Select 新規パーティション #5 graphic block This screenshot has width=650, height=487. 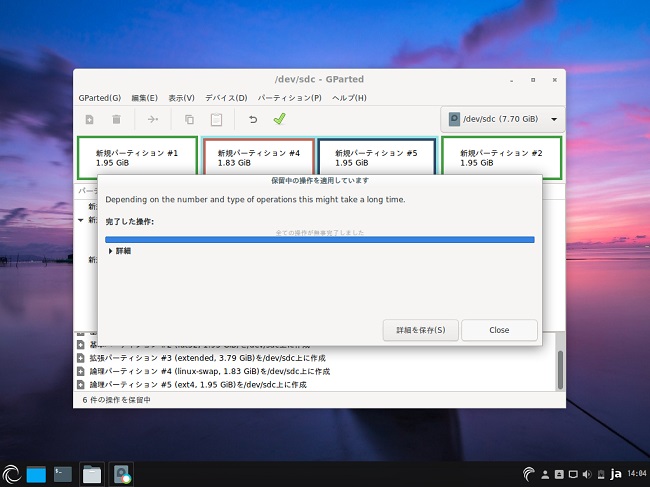pos(376,157)
